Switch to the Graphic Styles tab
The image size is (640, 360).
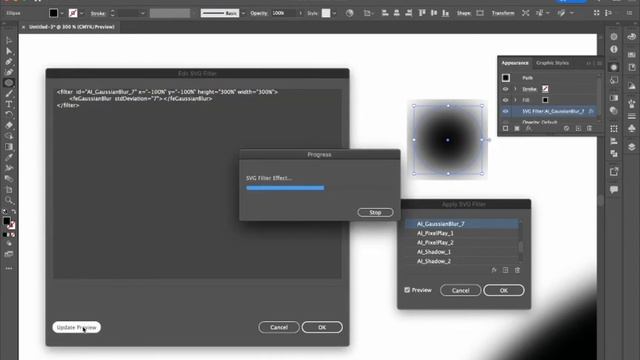[552, 63]
